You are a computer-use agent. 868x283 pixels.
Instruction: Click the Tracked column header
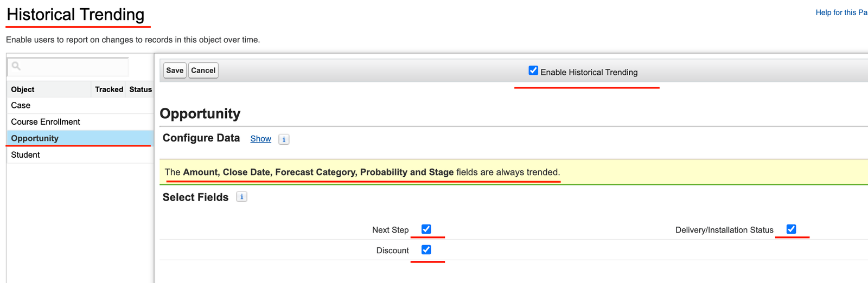[109, 89]
